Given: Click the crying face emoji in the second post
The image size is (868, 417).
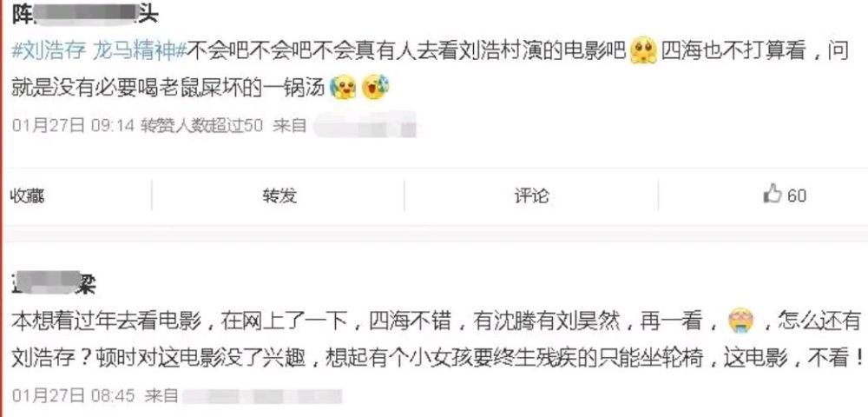Looking at the screenshot, I should click(x=741, y=321).
